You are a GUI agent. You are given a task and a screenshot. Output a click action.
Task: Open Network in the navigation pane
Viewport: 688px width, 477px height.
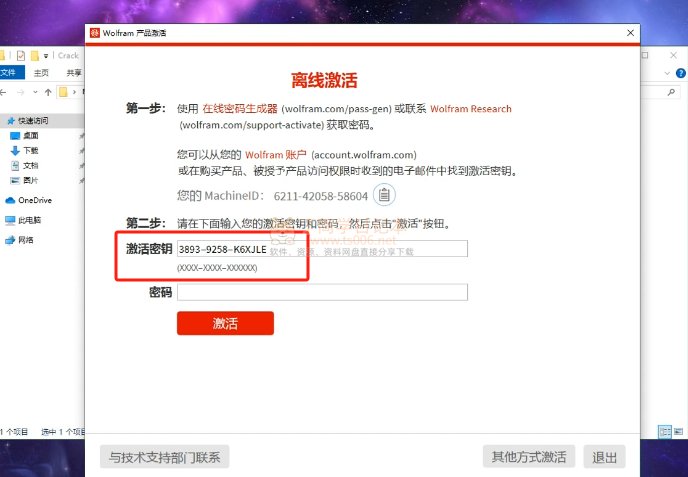(x=19, y=240)
